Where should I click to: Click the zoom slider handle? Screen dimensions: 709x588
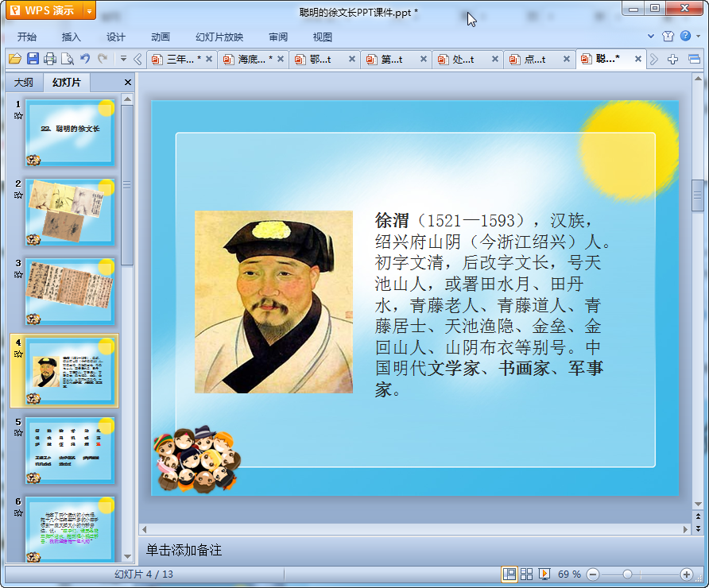(627, 574)
